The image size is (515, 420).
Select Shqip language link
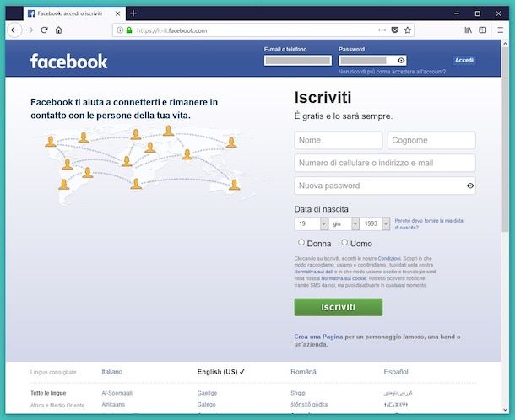297,393
